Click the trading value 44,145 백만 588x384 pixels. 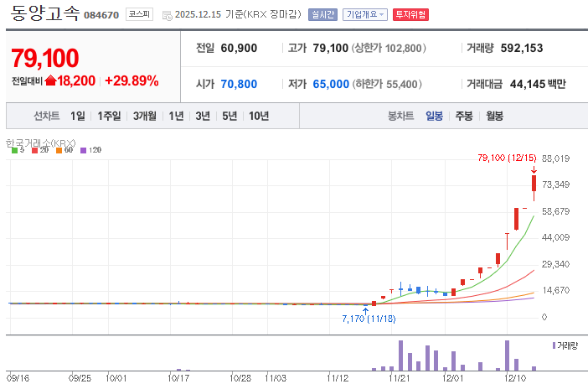[538, 84]
